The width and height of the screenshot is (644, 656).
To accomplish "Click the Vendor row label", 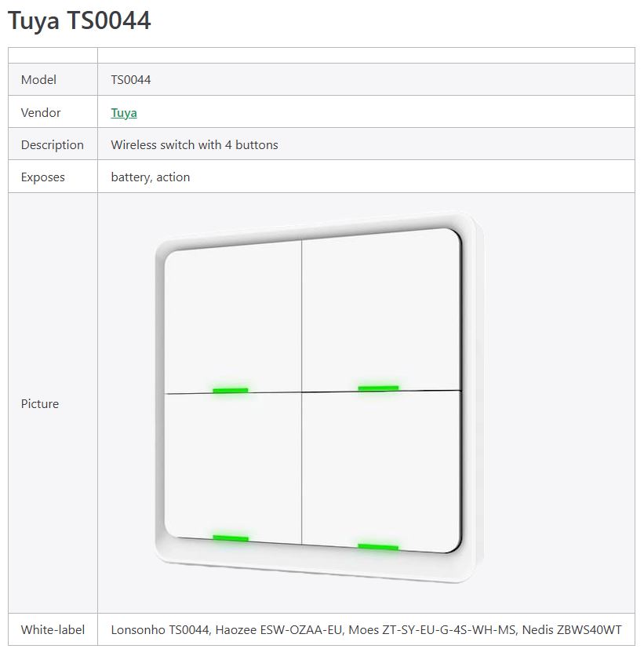I will (41, 113).
